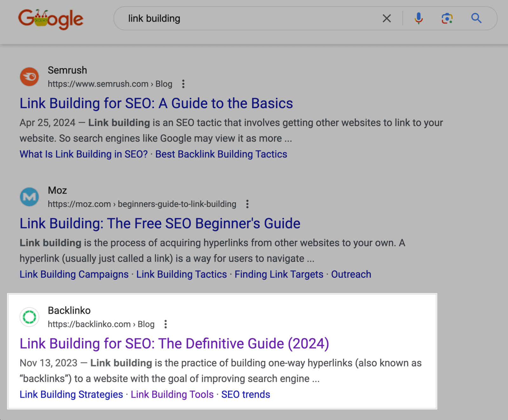Image resolution: width=508 pixels, height=420 pixels.
Task: Open the three-dot menu on the Moz result
Action: pos(247,204)
